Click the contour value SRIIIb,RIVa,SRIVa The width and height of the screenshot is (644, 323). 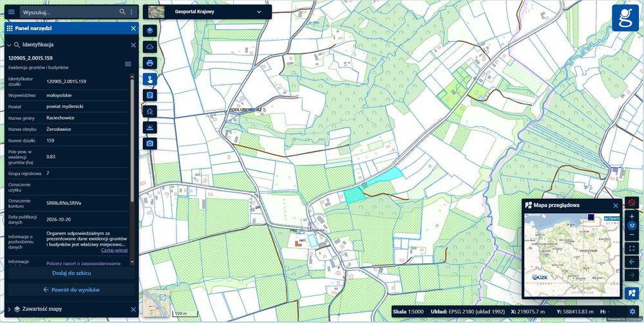coord(64,203)
